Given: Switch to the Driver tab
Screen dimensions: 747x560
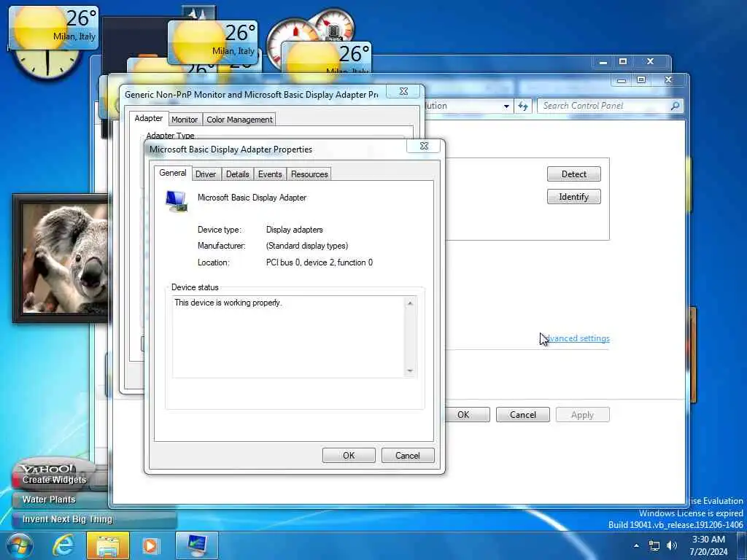Looking at the screenshot, I should click(205, 174).
